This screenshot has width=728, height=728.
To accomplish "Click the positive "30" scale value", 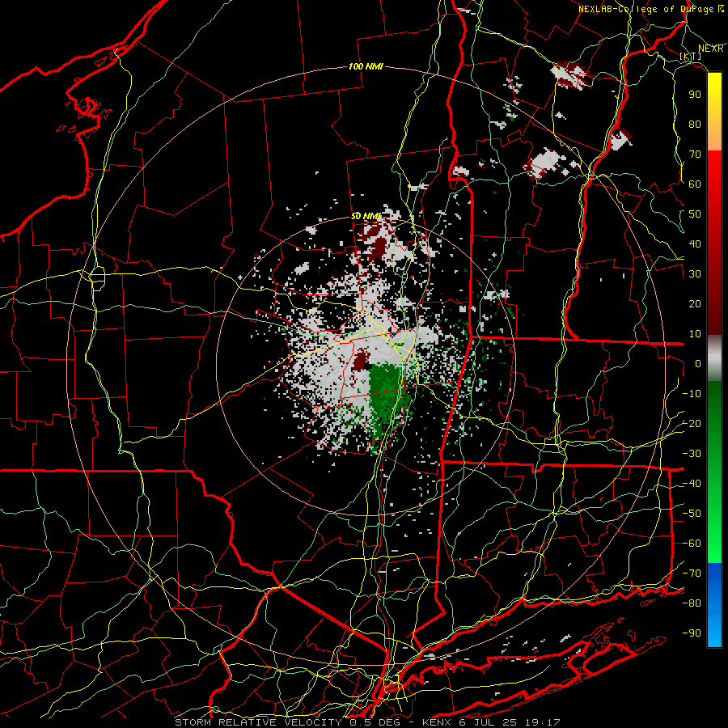I will (695, 274).
